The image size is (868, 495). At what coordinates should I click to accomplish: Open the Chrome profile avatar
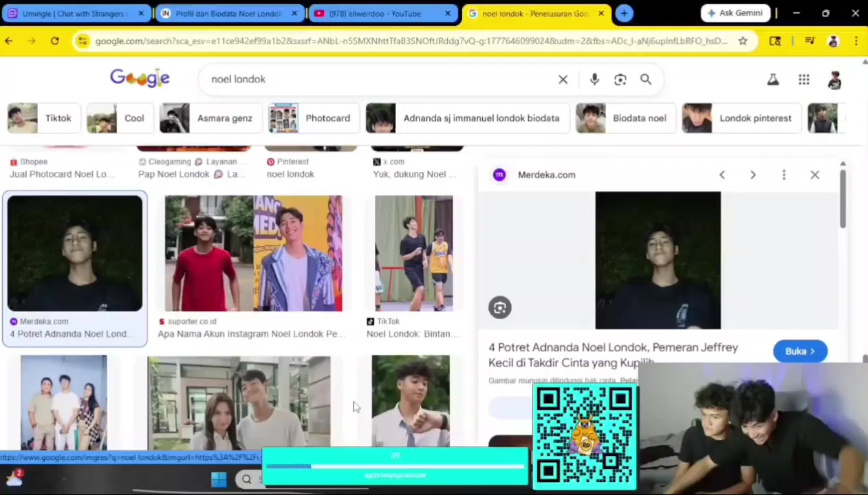pos(833,41)
